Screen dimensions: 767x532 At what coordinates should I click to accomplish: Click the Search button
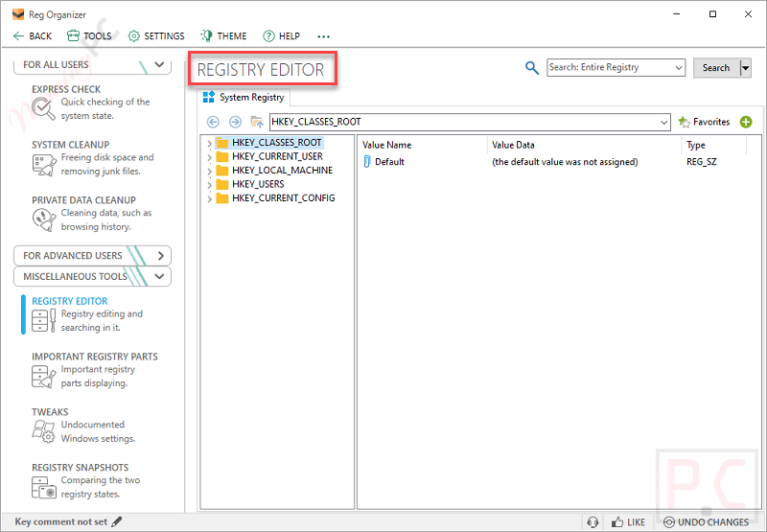click(x=716, y=68)
